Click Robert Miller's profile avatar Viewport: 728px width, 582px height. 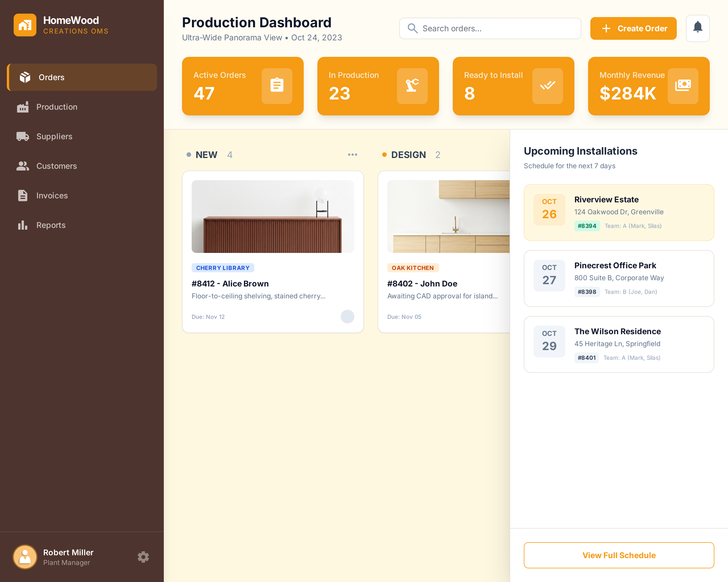(x=25, y=557)
